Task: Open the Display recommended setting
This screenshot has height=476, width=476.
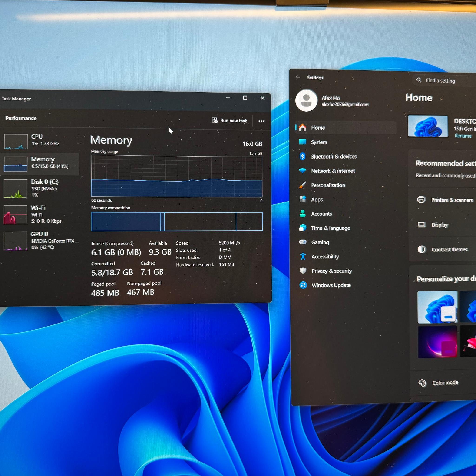Action: pos(442,225)
